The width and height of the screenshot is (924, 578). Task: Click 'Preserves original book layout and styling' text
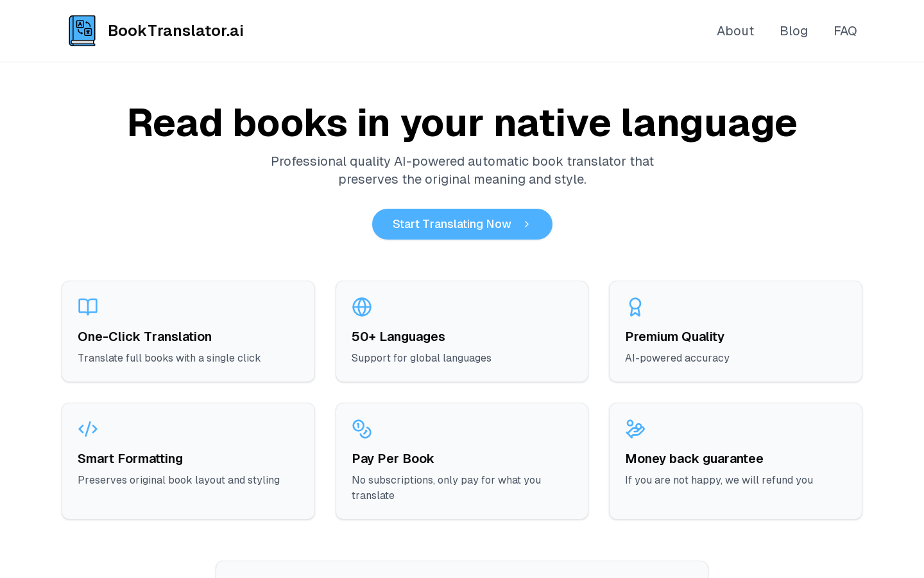pyautogui.click(x=179, y=480)
